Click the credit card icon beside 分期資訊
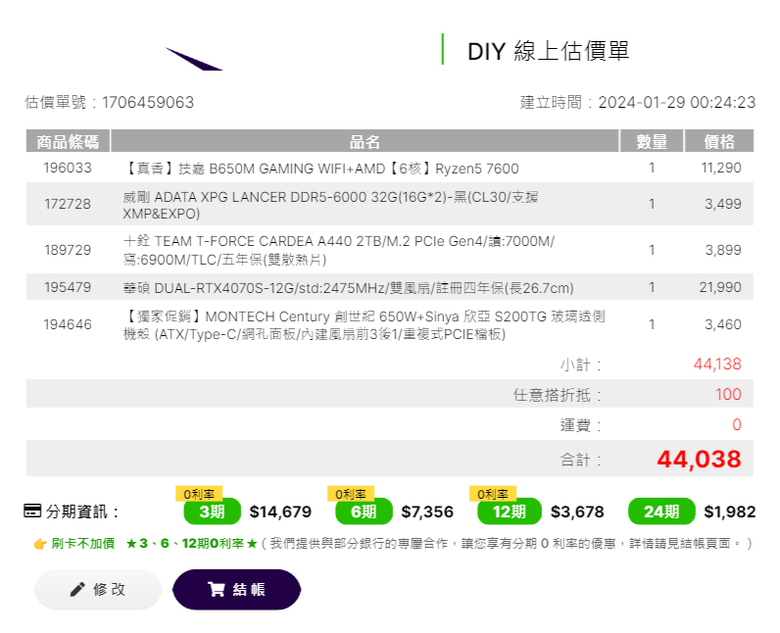Viewport: 780px width, 633px height. (x=32, y=511)
